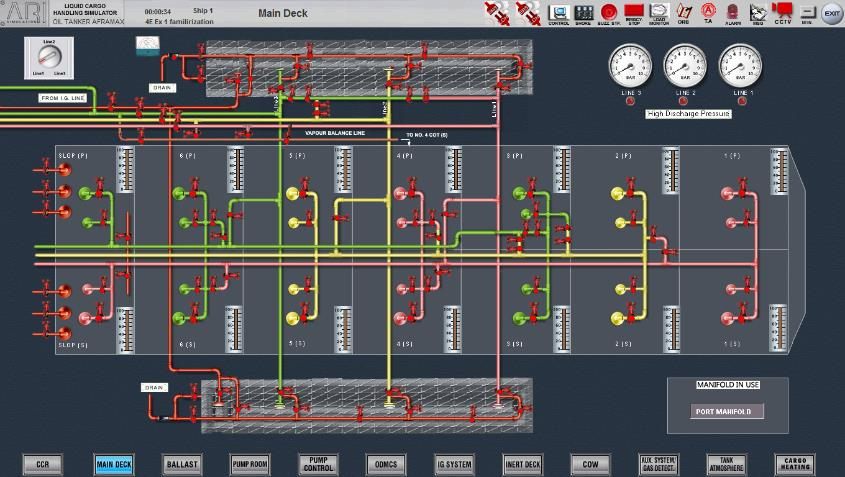The width and height of the screenshot is (845, 477).
Task: Switch to the CCR tab
Action: tap(43, 464)
